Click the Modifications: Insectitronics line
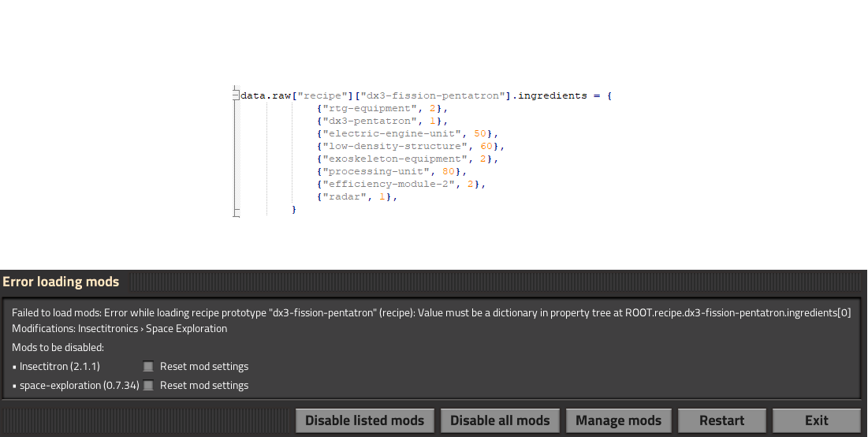This screenshot has height=437, width=868. click(x=120, y=328)
